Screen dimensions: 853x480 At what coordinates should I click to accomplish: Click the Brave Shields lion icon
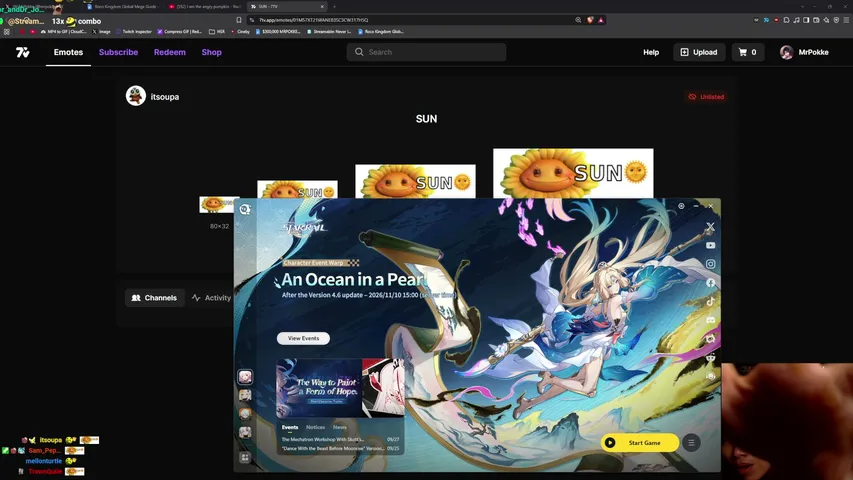click(x=590, y=20)
